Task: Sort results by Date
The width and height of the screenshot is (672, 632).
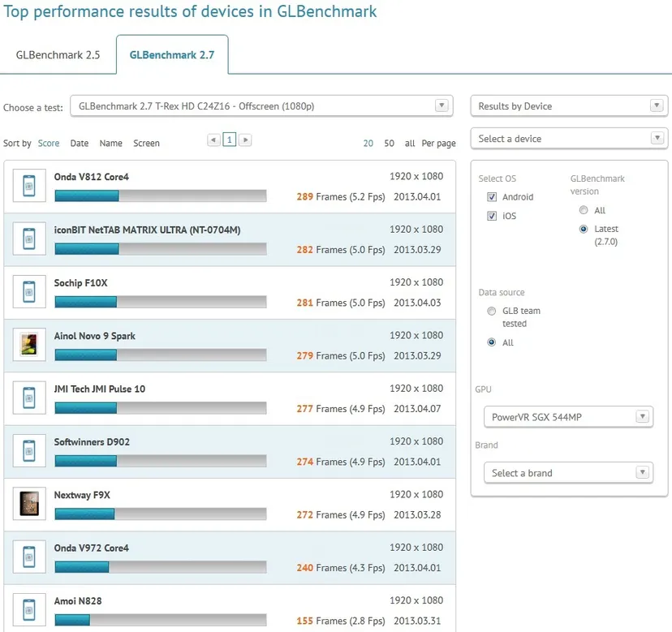Action: pyautogui.click(x=80, y=143)
